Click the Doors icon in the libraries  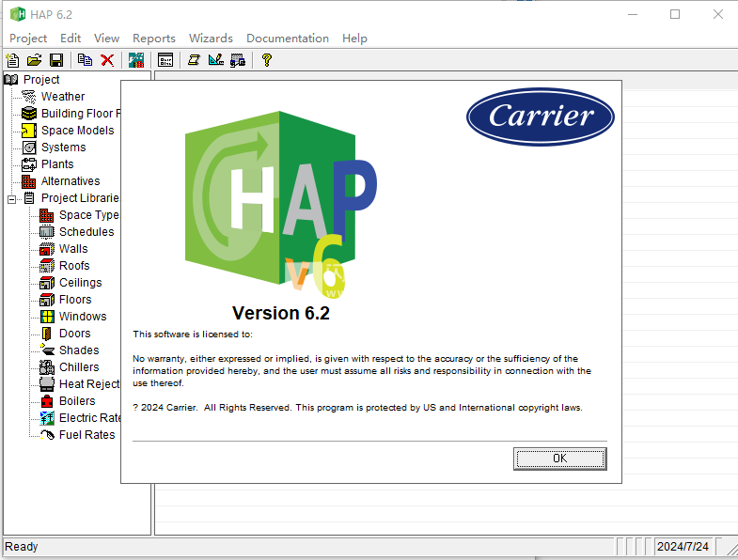(47, 334)
